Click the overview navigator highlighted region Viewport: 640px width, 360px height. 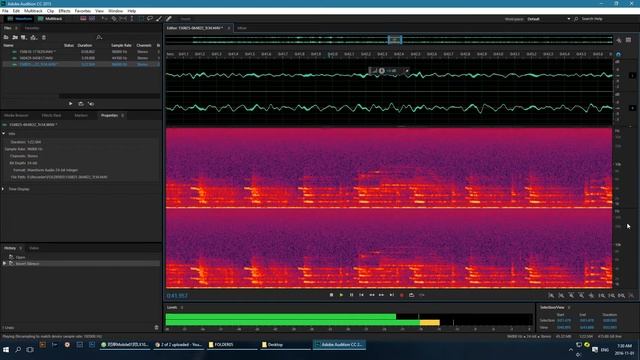click(395, 40)
